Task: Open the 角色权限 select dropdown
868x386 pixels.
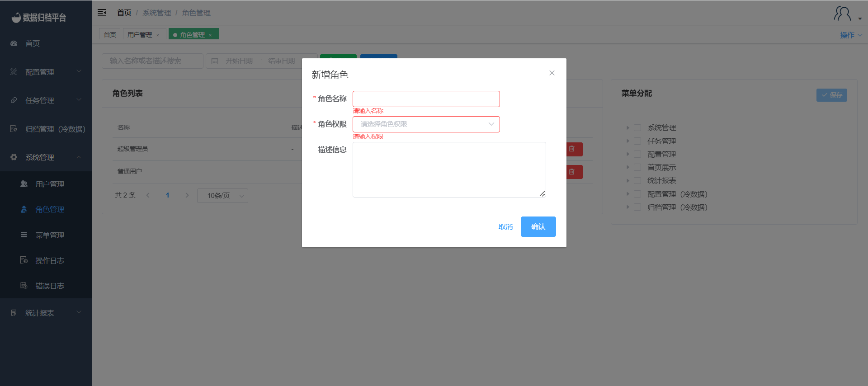Action: point(426,124)
